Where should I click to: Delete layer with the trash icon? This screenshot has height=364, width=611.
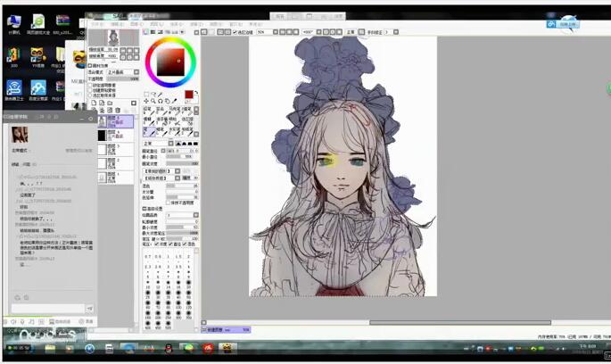(x=118, y=111)
